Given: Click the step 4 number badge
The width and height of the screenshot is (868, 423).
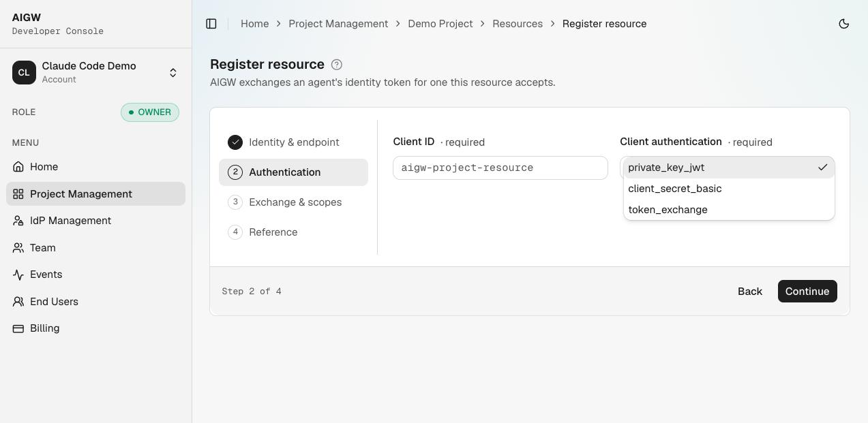Looking at the screenshot, I should 235,232.
